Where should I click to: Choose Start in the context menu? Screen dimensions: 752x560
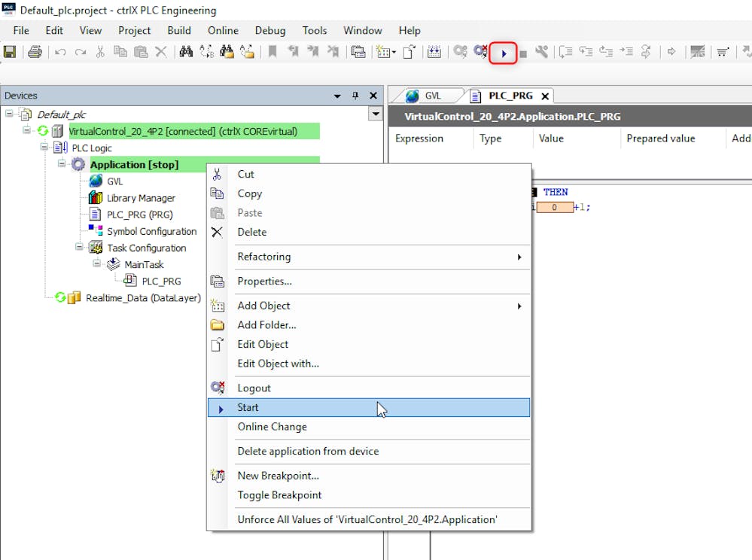point(369,407)
